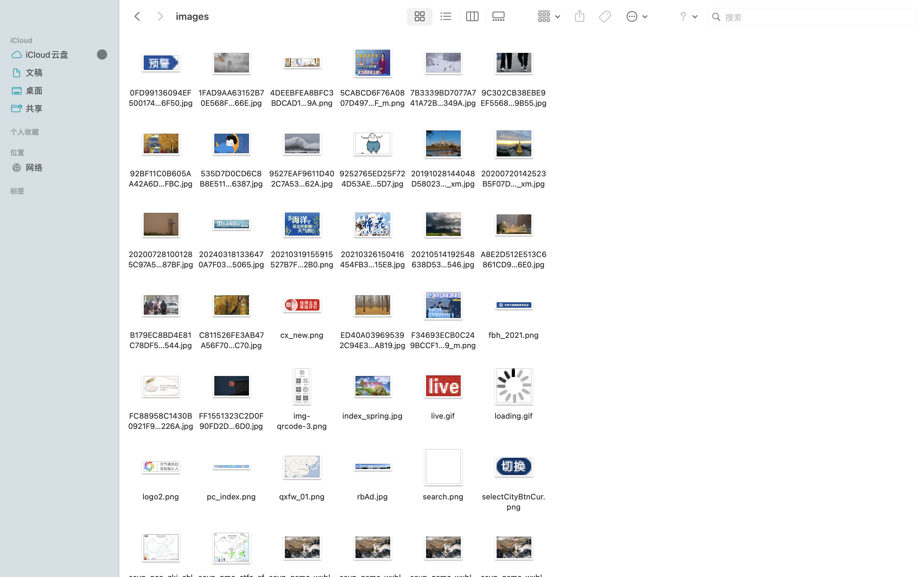
Task: Open 文稿 folder in sidebar
Action: pyautogui.click(x=34, y=72)
